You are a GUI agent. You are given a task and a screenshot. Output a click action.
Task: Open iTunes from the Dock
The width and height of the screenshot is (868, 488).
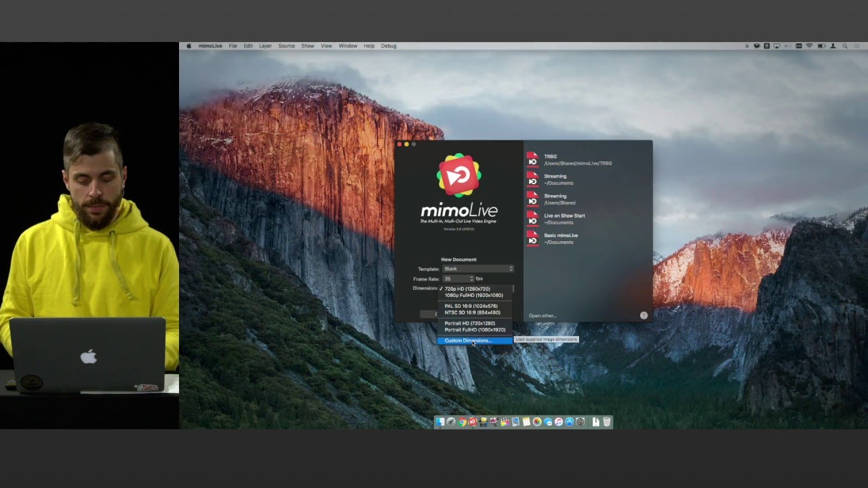(559, 422)
